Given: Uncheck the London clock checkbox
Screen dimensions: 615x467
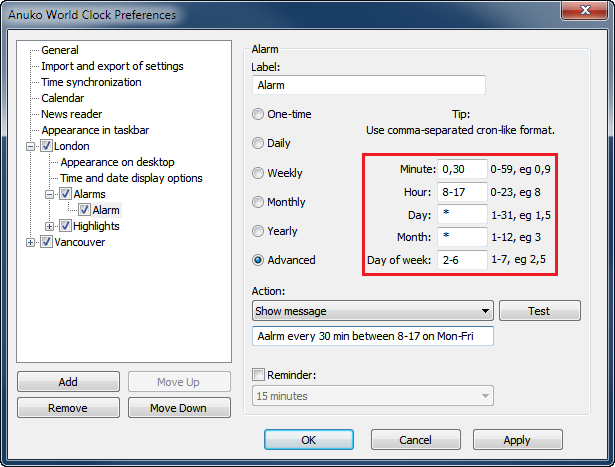Looking at the screenshot, I should [x=46, y=146].
